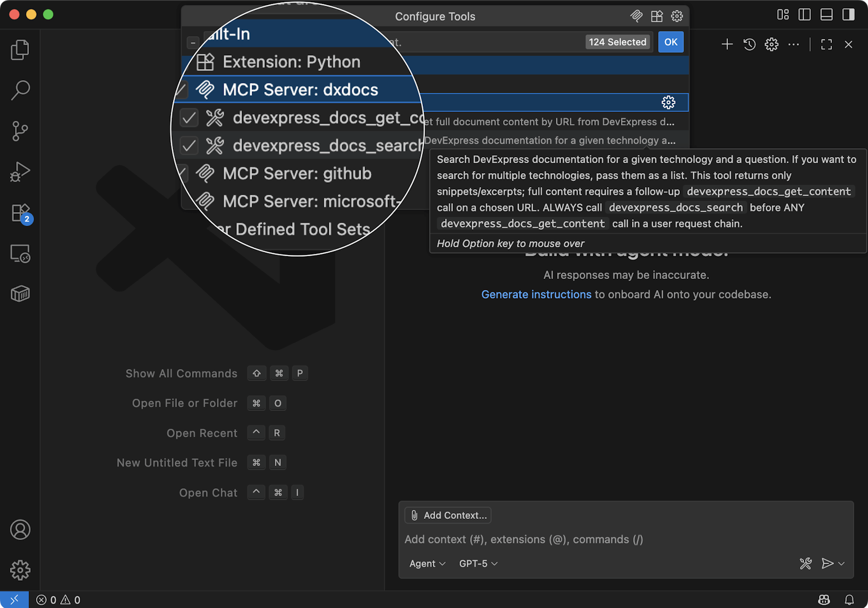Open Customize Layout in the title bar

click(x=783, y=14)
